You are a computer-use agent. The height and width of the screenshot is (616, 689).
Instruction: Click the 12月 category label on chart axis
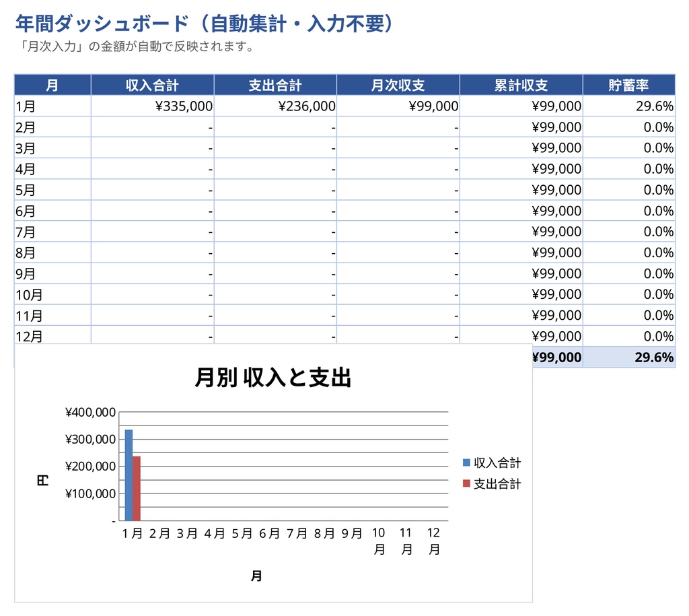(x=434, y=541)
